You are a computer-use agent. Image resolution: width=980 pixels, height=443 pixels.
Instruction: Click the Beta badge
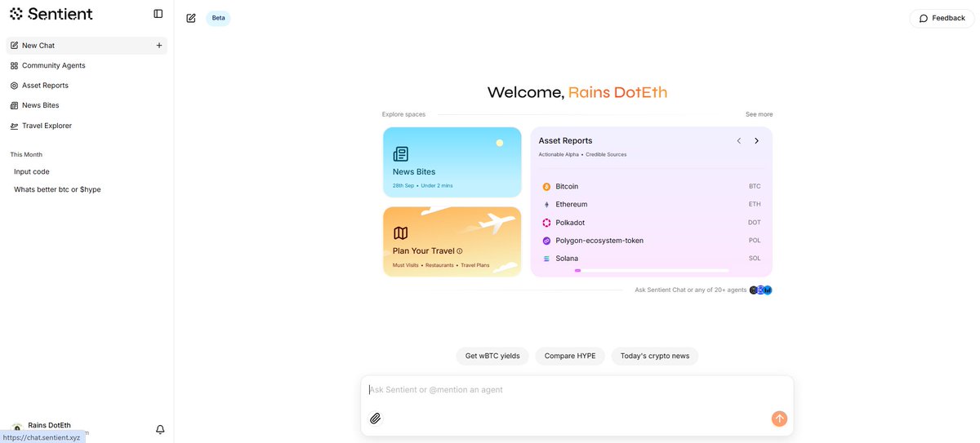pos(218,18)
